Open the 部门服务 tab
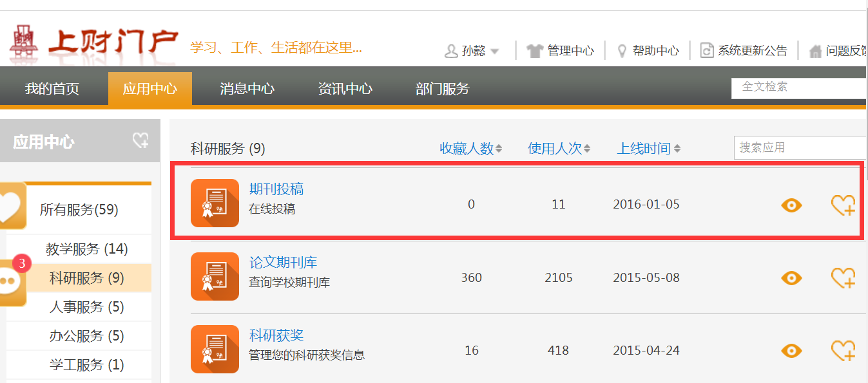The image size is (868, 383). tap(443, 89)
